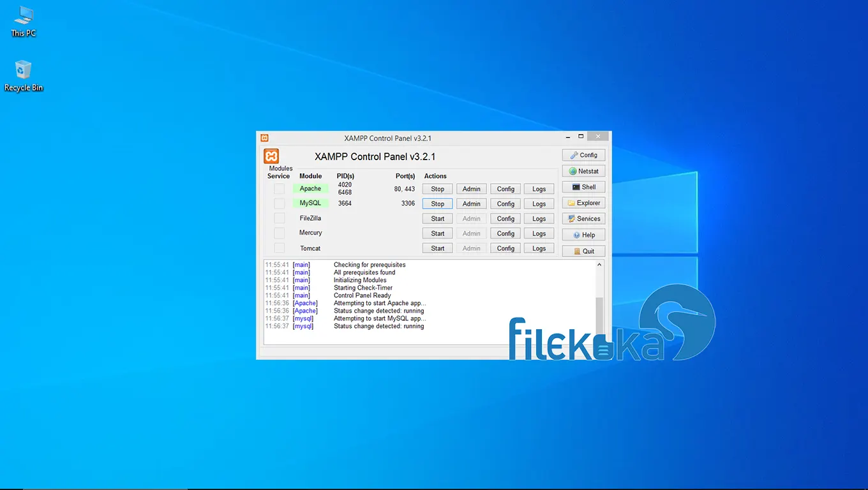Viewport: 868px width, 490px height.
Task: Toggle the FileZilla service checkbox
Action: [x=279, y=218]
